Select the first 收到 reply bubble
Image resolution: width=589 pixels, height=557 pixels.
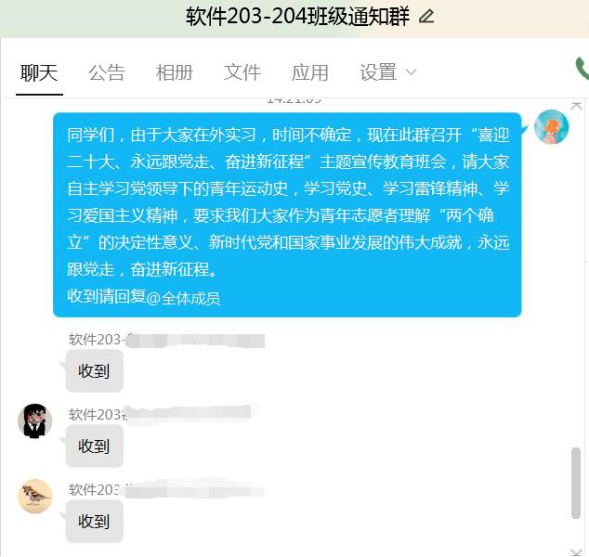(94, 371)
